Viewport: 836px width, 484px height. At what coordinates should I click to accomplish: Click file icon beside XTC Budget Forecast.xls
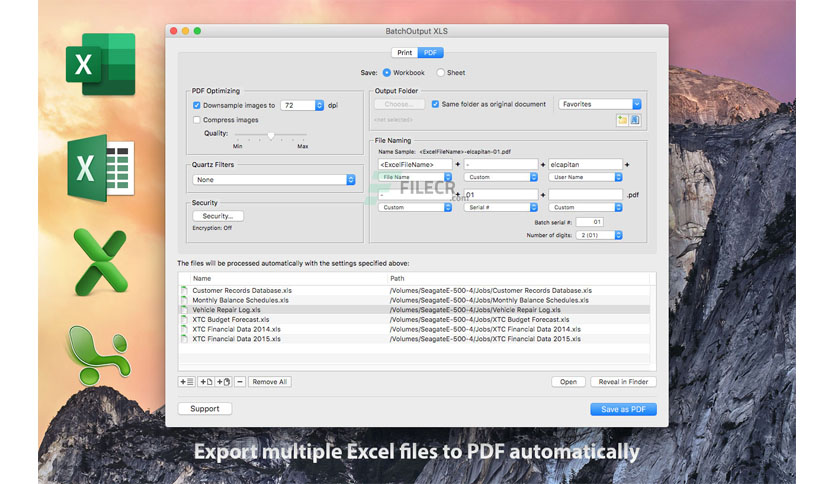184,319
